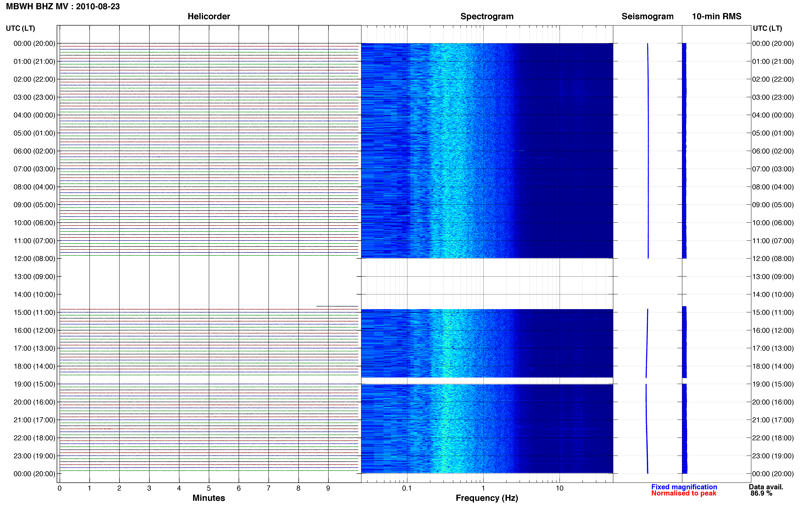Click the left '06:00 (02:00)' time label
812x508 pixels.
pyautogui.click(x=34, y=151)
